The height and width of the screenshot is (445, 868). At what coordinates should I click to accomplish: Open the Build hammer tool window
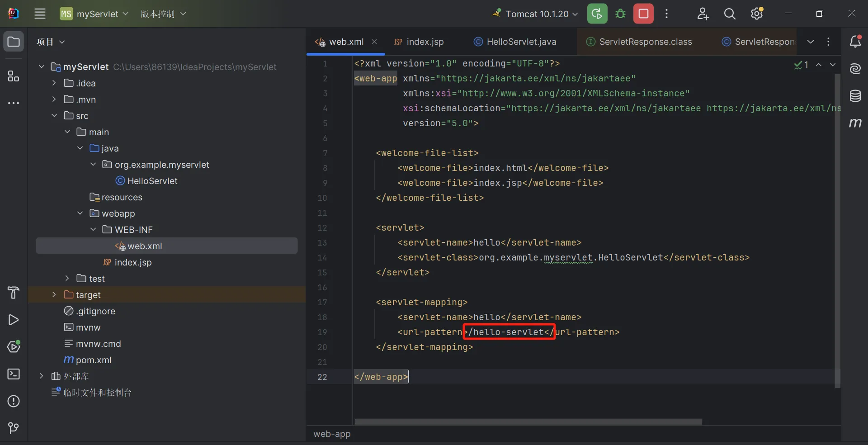14,293
